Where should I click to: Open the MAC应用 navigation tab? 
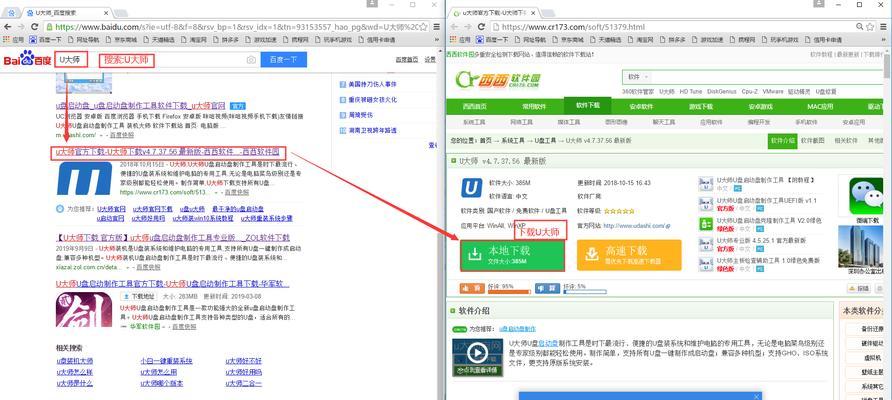(820, 106)
